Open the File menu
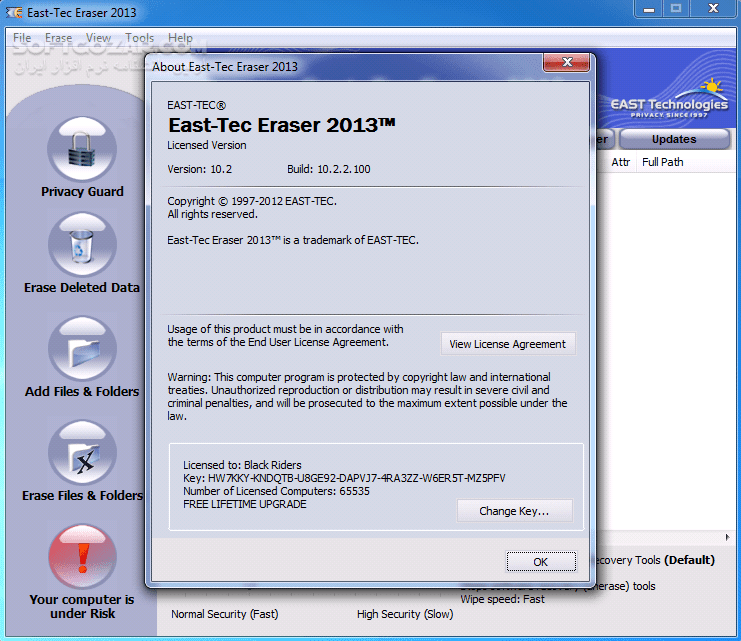The image size is (741, 641). point(22,37)
